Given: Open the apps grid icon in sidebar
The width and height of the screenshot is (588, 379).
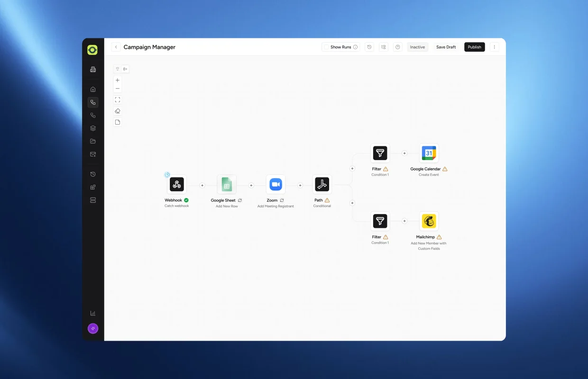Looking at the screenshot, I should 93,187.
